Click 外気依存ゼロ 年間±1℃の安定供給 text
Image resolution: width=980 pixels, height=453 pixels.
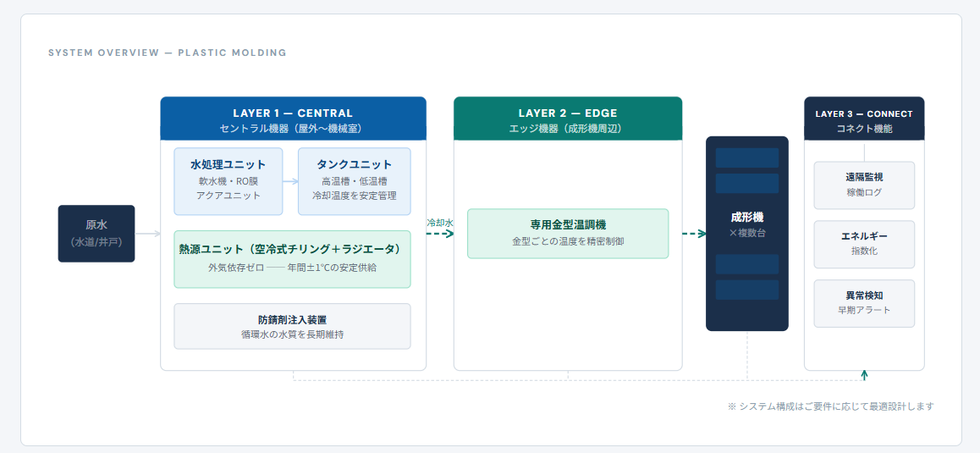pyautogui.click(x=293, y=268)
